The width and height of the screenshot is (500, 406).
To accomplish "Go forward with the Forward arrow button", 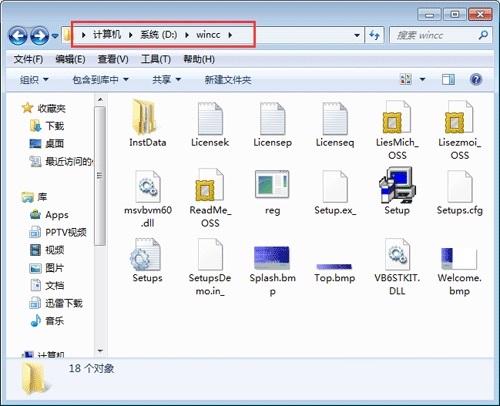I will (x=39, y=35).
